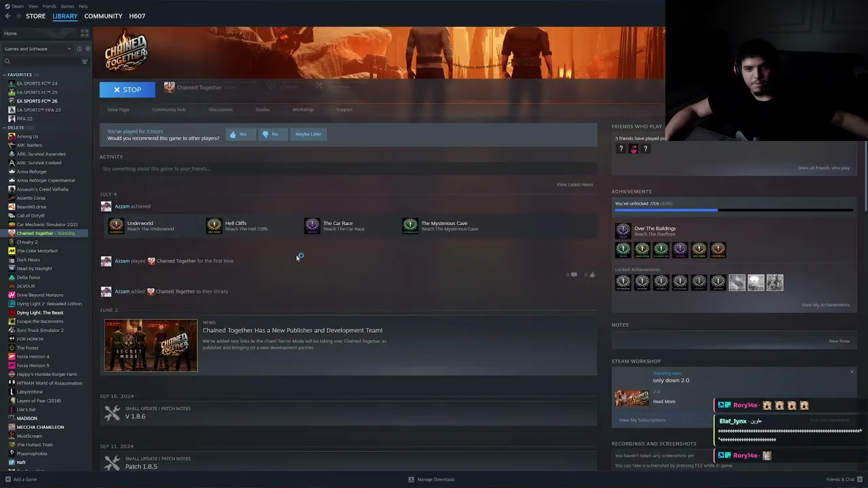Open View My Subscriptions
The height and width of the screenshot is (488, 868).
[642, 420]
